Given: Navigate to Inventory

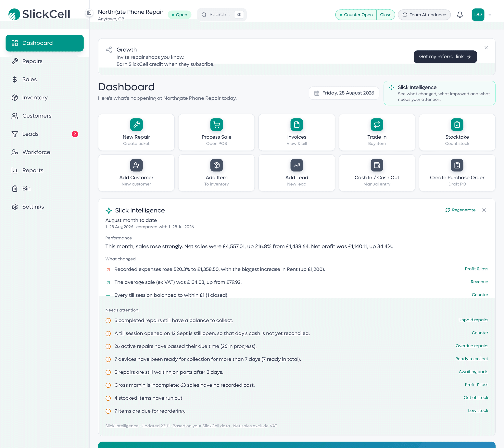Looking at the screenshot, I should 45,98.
